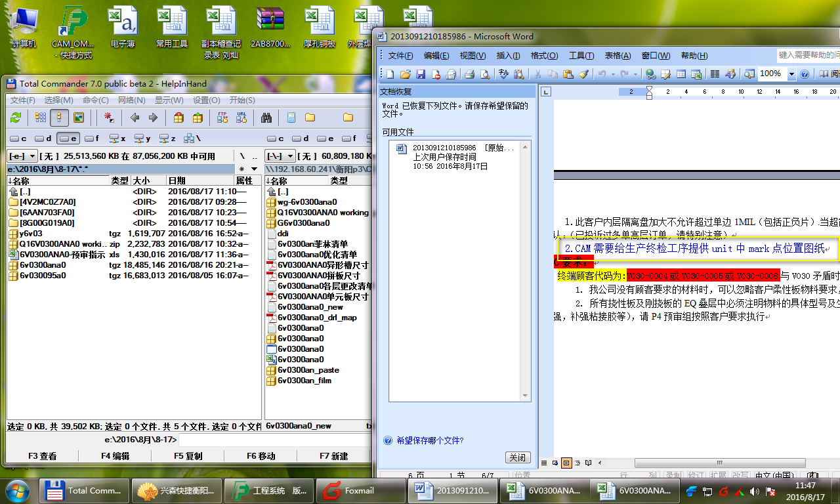Open the binoculars file search tool

(x=266, y=117)
